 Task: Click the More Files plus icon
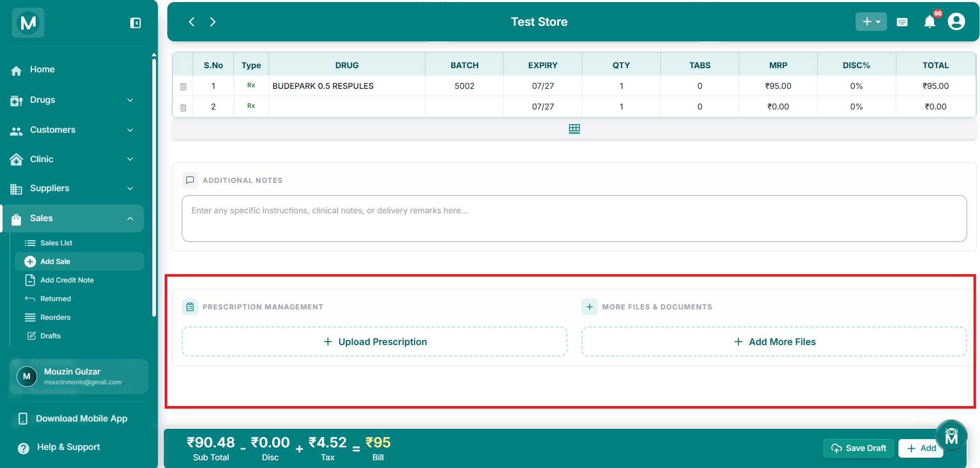point(590,307)
